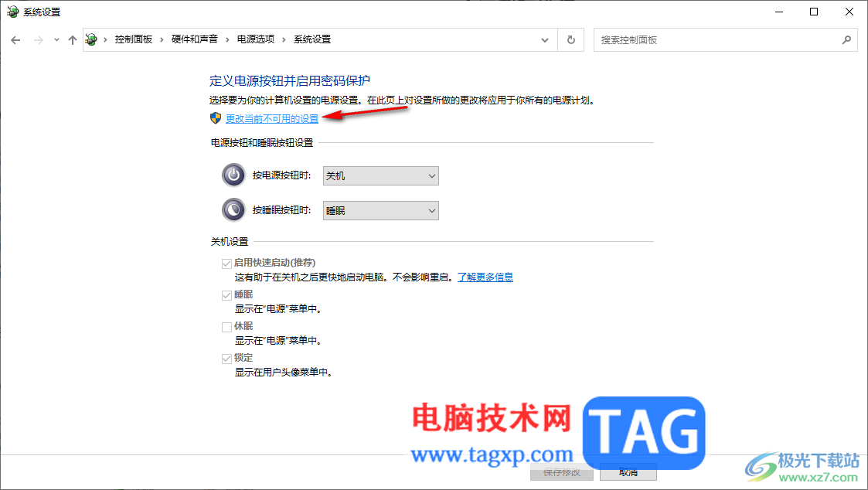Open the sleep button action dropdown
Screen dimensions: 868x490
pos(381,210)
